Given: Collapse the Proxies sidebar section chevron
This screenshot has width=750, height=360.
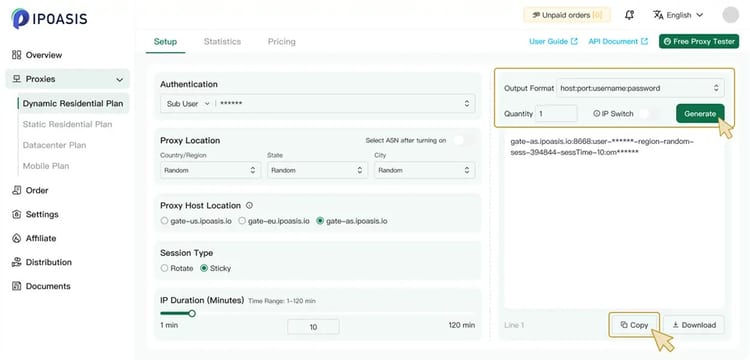Looking at the screenshot, I should click(120, 79).
